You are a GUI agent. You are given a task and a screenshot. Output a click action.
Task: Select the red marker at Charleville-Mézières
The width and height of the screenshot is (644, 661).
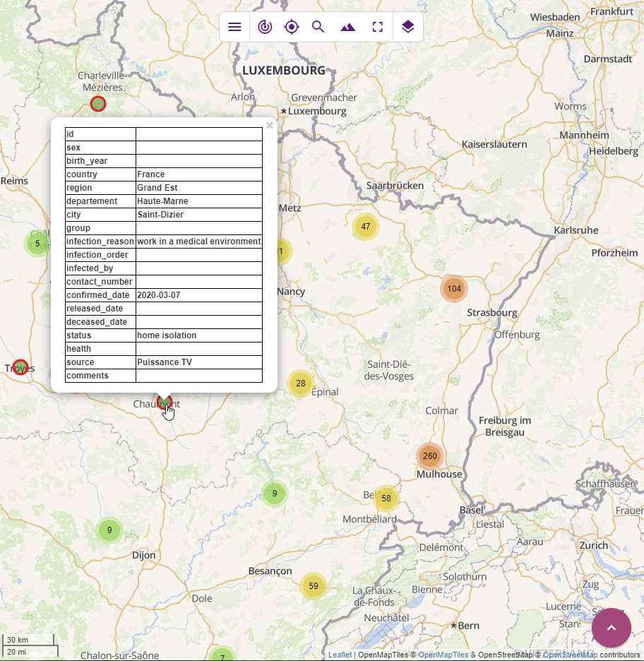pos(98,104)
